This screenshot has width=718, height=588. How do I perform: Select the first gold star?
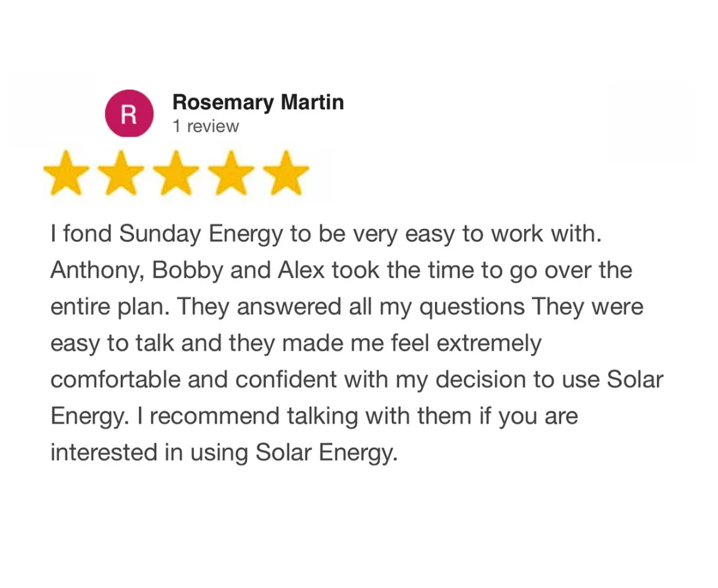(66, 172)
